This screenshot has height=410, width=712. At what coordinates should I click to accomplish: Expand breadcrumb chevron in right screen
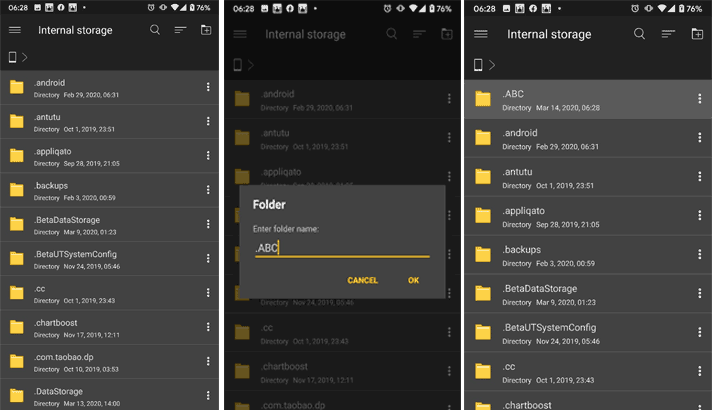tap(492, 65)
